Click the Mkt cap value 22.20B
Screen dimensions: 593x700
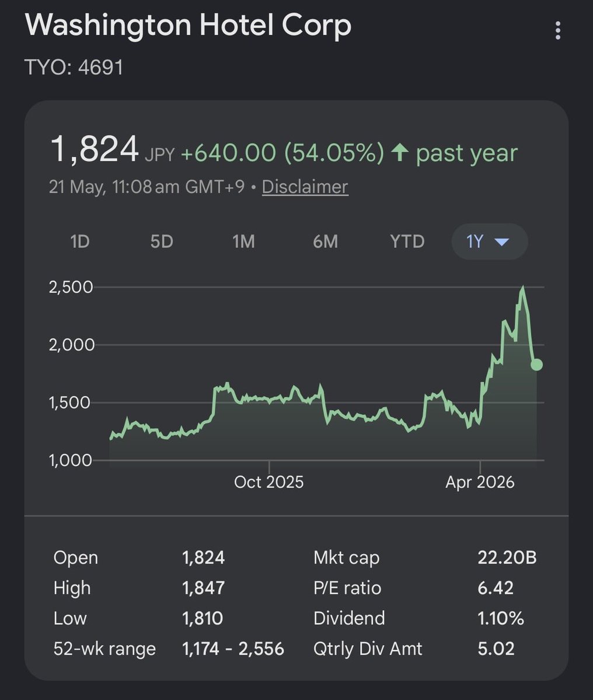click(507, 558)
